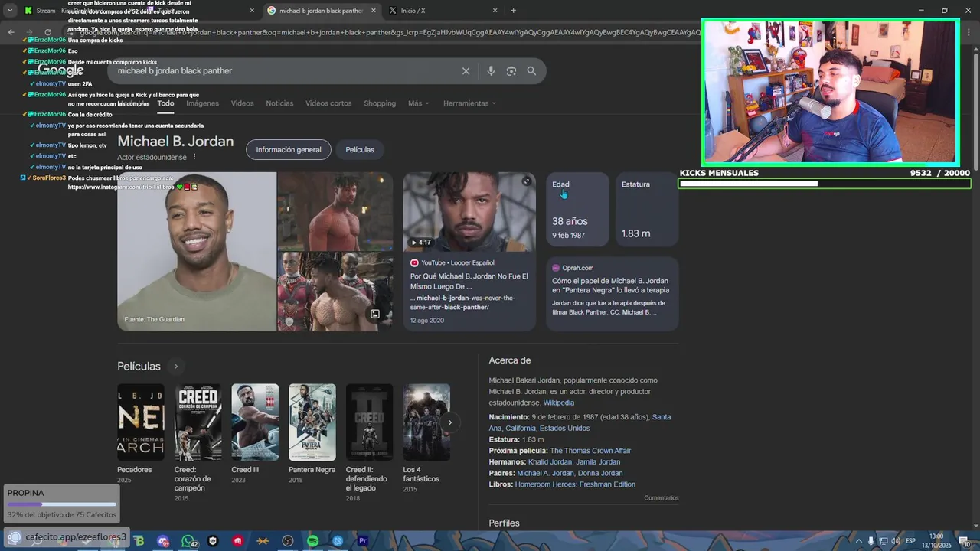The image size is (980, 551).
Task: Clear the Google search box text
Action: coord(465,71)
